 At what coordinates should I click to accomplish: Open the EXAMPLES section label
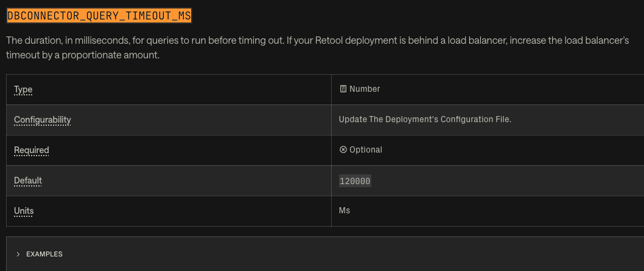44,254
